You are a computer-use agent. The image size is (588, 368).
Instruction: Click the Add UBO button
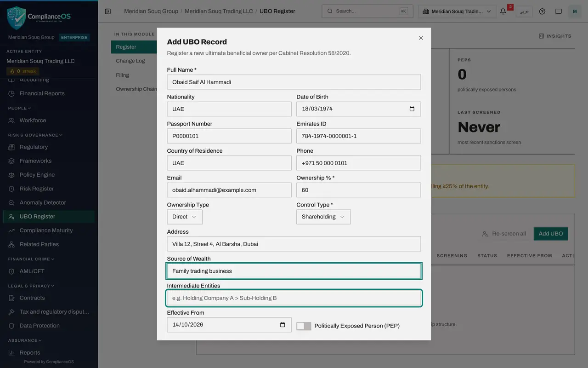[551, 234]
